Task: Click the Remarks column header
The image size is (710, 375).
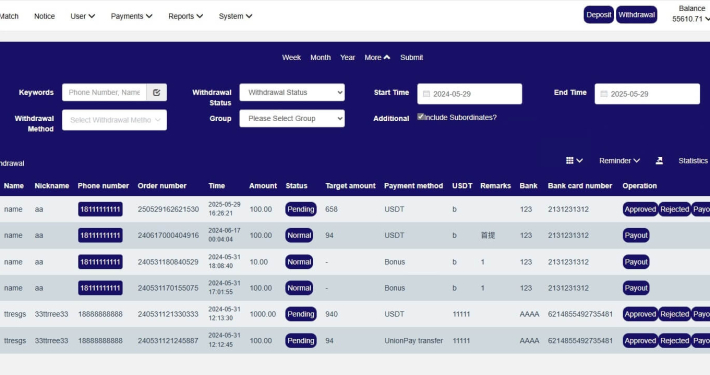Action: coord(495,186)
